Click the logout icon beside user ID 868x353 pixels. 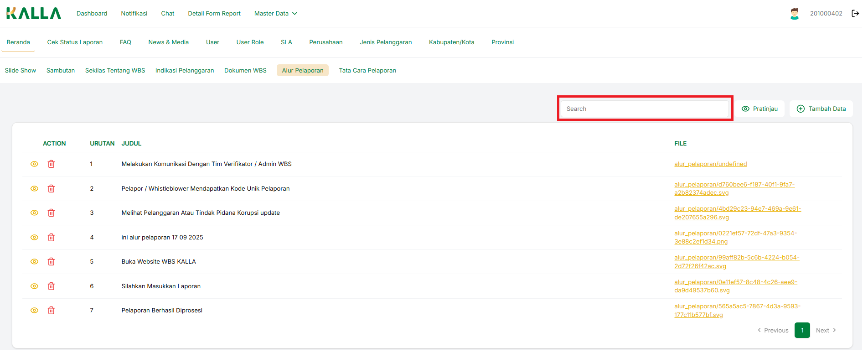point(855,13)
